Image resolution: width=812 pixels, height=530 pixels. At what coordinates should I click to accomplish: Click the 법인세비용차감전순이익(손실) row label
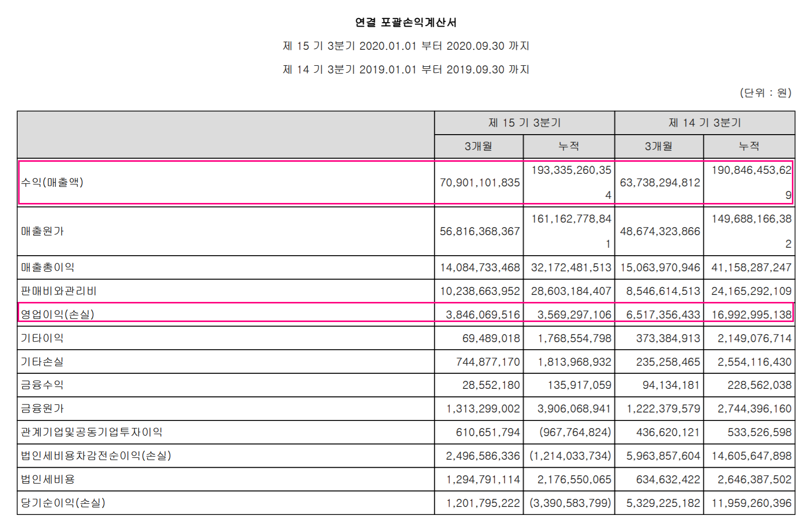96,456
